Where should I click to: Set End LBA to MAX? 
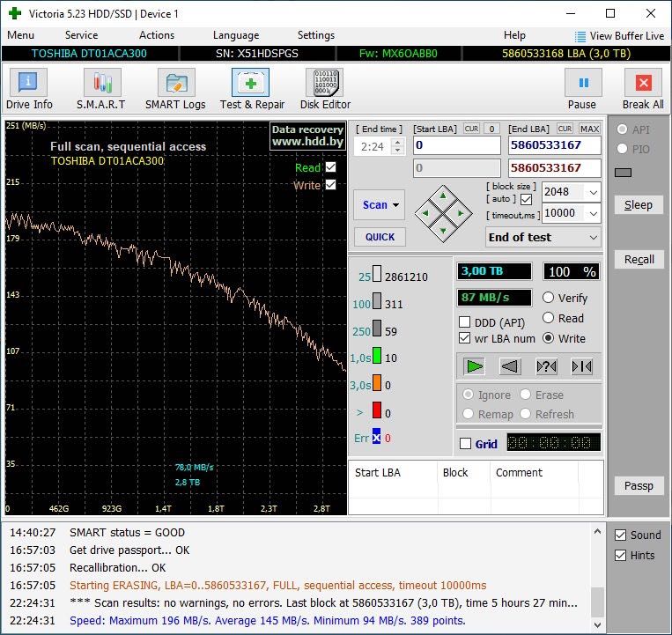tap(589, 129)
